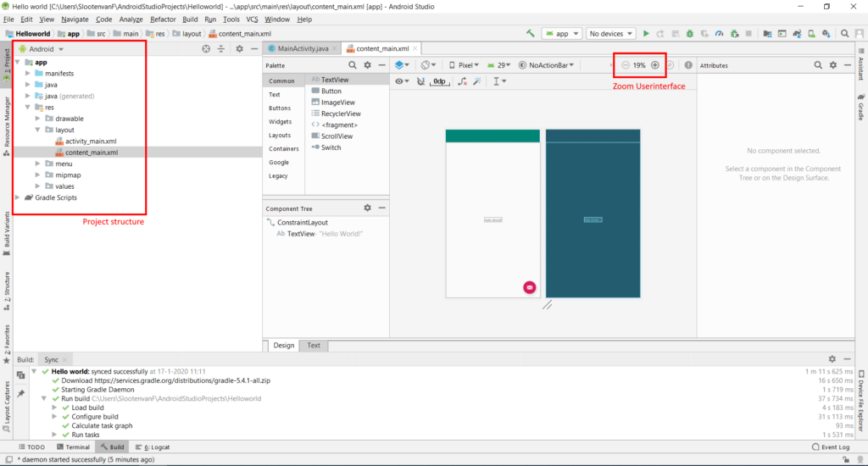Start debugging with the green bug icon
This screenshot has height=466, width=868.
click(x=690, y=33)
